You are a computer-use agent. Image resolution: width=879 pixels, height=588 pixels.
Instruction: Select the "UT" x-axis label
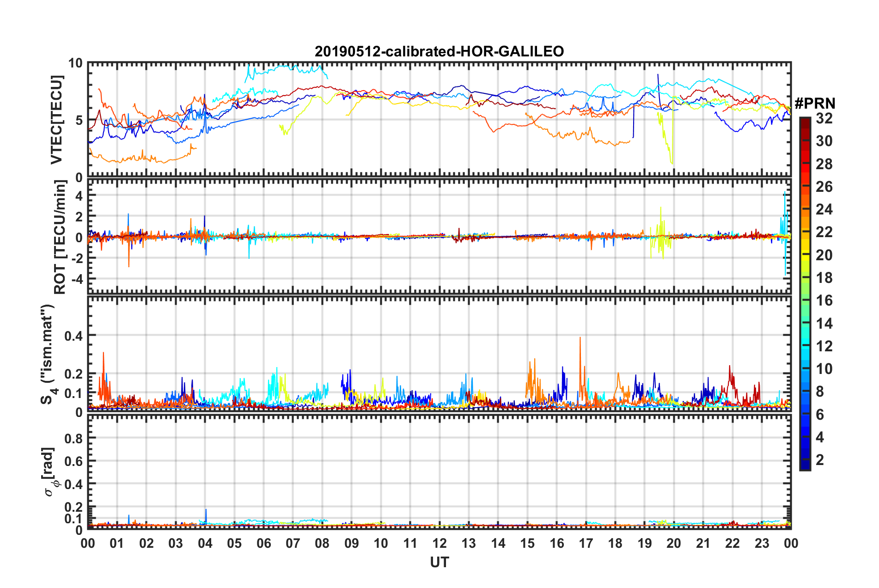tap(439, 562)
